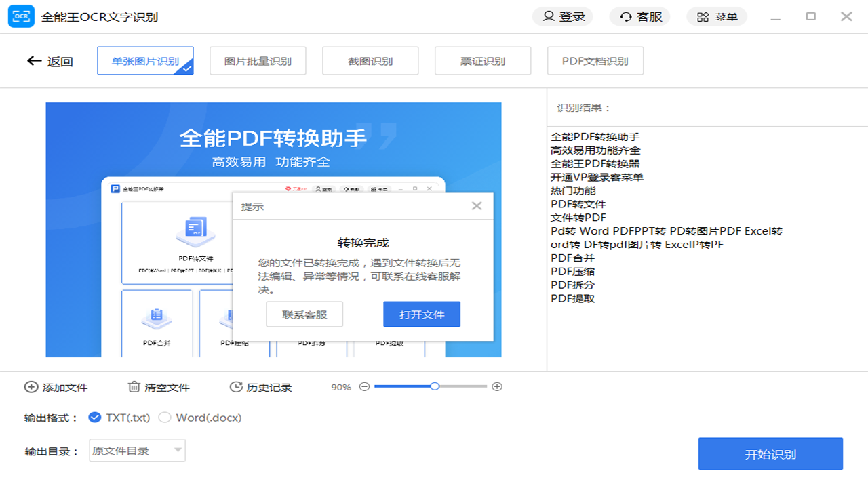Click the 清空文件 trash icon
The width and height of the screenshot is (868, 488).
(x=133, y=386)
